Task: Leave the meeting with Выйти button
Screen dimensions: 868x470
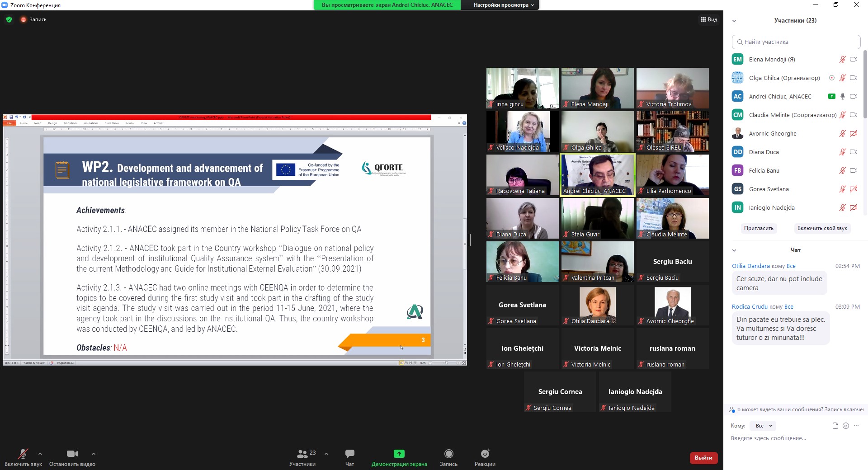Action: (703, 458)
